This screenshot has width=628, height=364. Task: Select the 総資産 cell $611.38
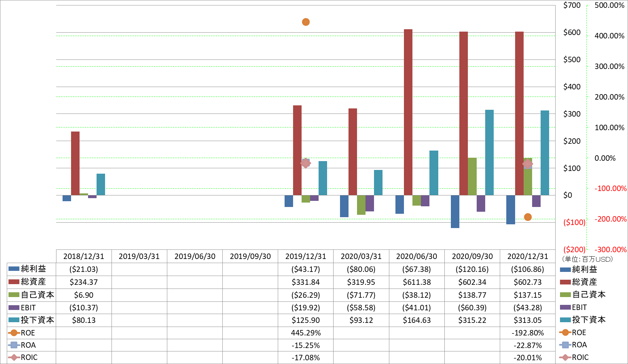click(x=417, y=282)
